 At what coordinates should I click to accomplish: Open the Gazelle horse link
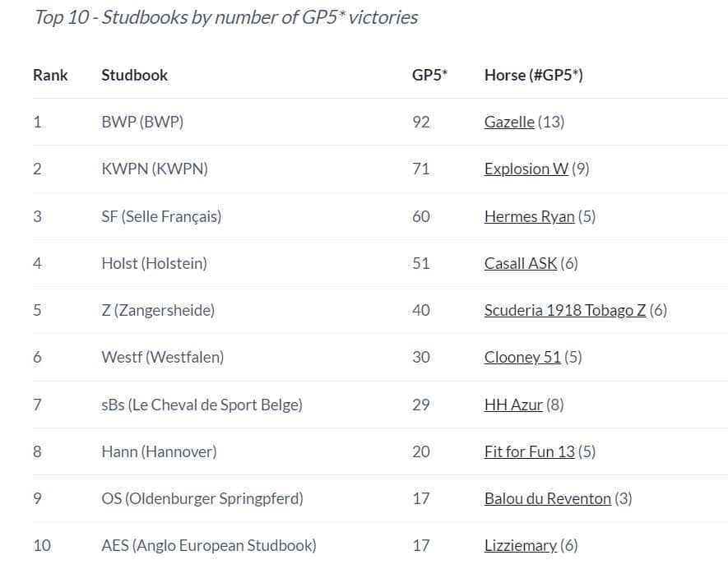click(x=509, y=122)
